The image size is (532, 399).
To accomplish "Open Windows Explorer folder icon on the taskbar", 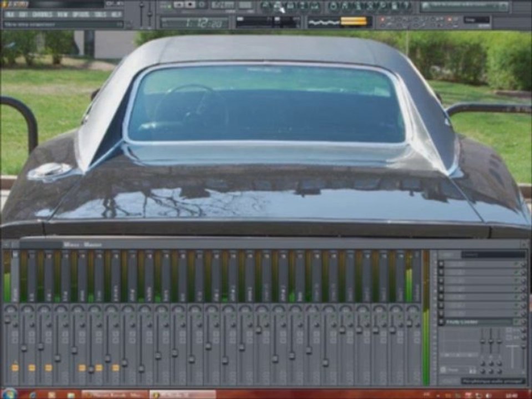I will pos(71,395).
